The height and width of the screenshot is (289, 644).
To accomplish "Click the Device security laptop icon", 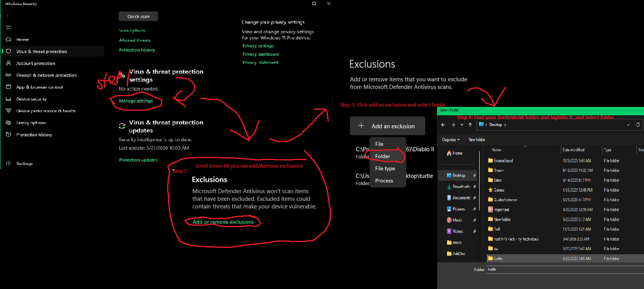I will point(8,99).
